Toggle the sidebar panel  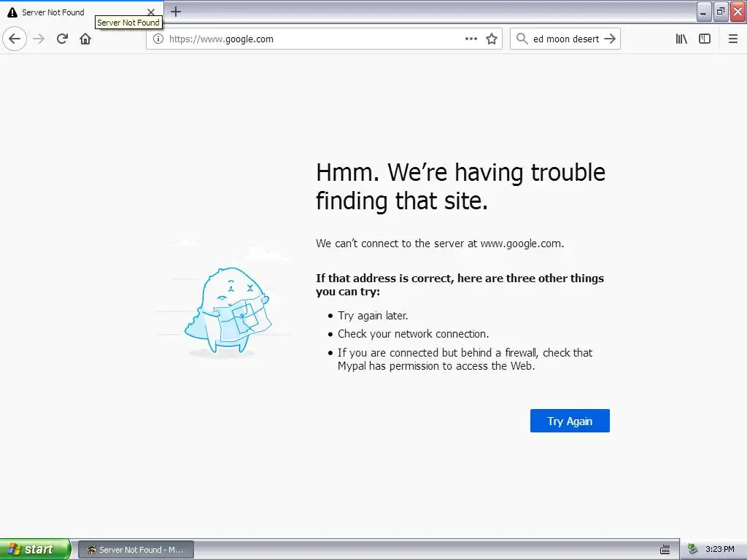click(705, 39)
